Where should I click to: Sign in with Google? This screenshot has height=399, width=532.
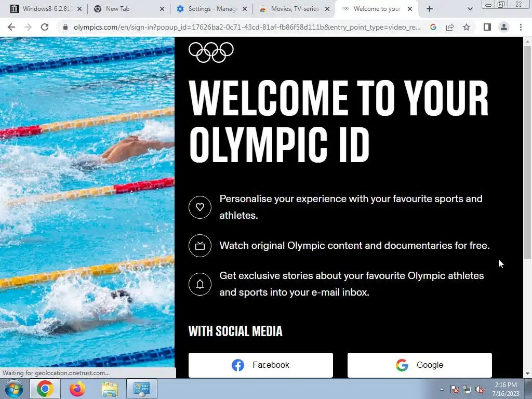point(419,365)
